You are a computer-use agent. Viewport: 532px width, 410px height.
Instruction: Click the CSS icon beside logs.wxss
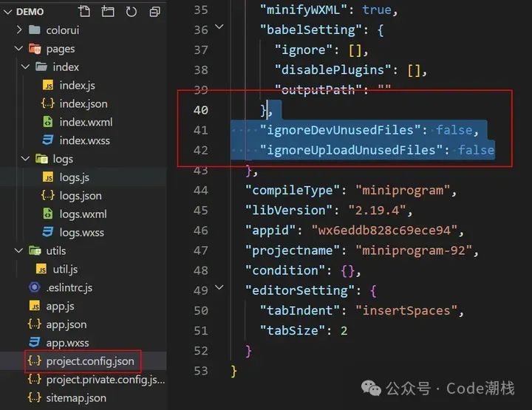(x=48, y=232)
